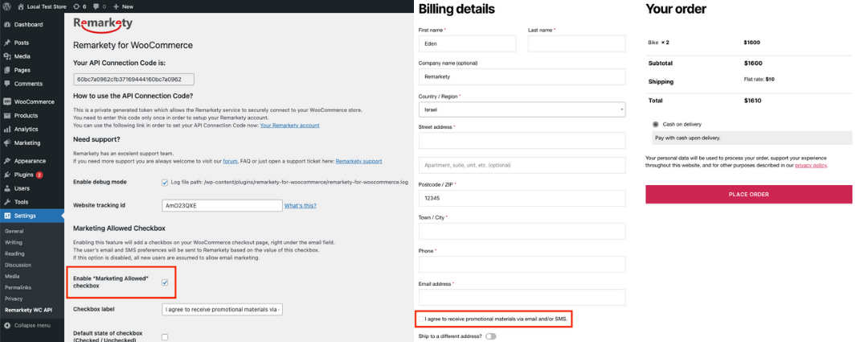
Task: Open the Remarkety support link
Action: click(358, 161)
